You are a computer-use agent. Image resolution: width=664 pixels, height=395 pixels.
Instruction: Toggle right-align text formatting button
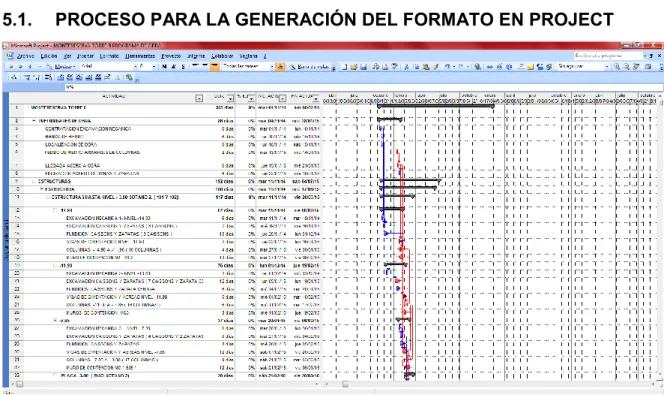point(215,66)
